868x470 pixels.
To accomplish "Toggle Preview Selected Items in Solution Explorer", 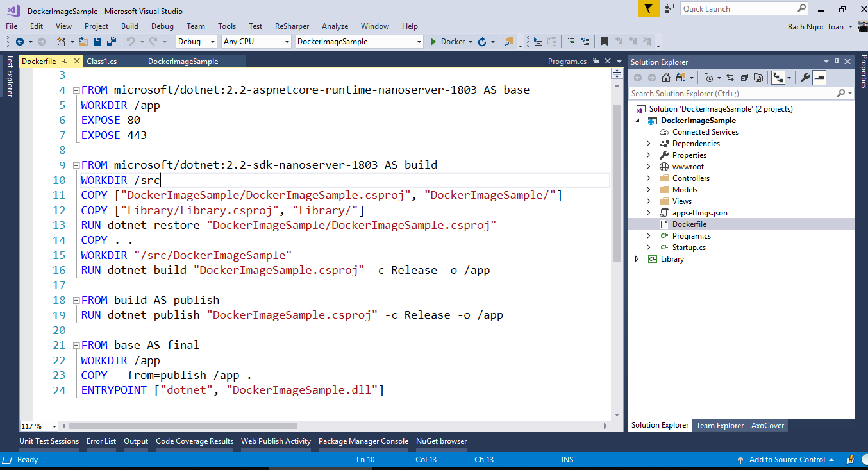I will click(x=820, y=78).
